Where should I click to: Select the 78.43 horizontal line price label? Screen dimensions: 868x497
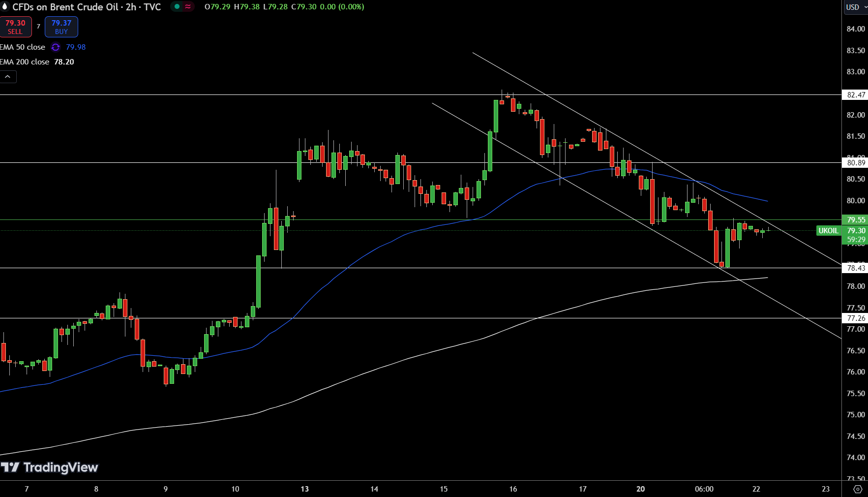coord(856,268)
